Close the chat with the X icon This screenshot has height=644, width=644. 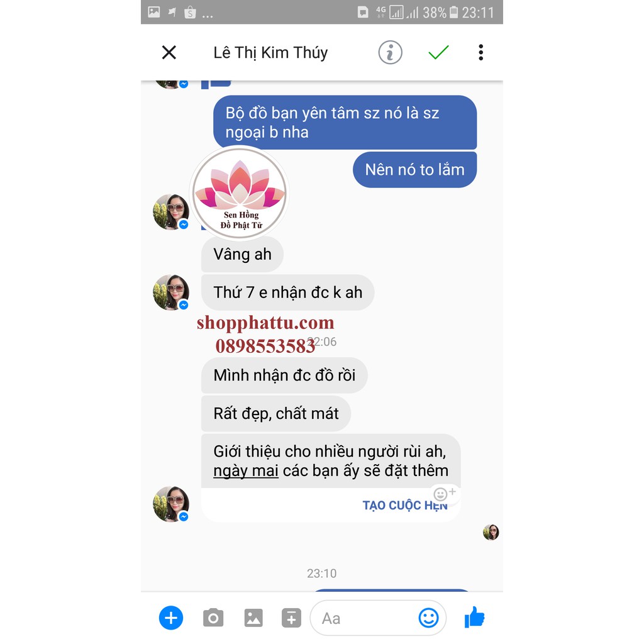point(169,53)
